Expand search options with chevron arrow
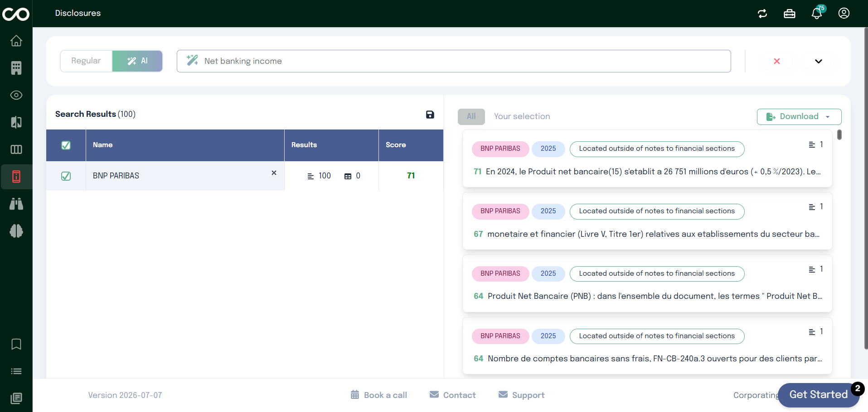 [x=819, y=61]
